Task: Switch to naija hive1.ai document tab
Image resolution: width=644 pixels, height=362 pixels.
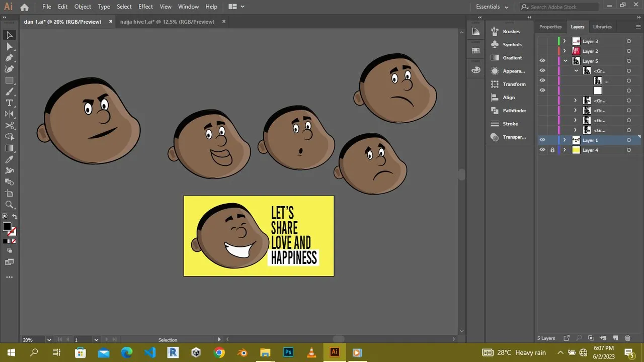Action: pyautogui.click(x=167, y=22)
